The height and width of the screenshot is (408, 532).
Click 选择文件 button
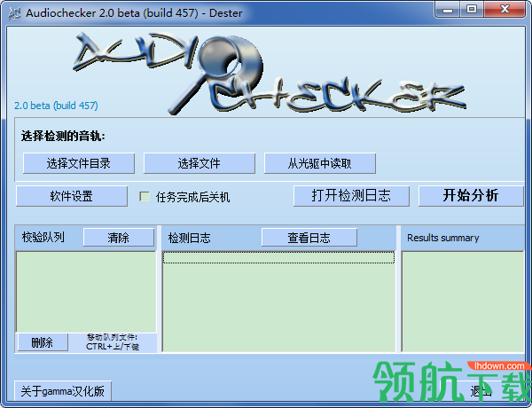(x=199, y=163)
